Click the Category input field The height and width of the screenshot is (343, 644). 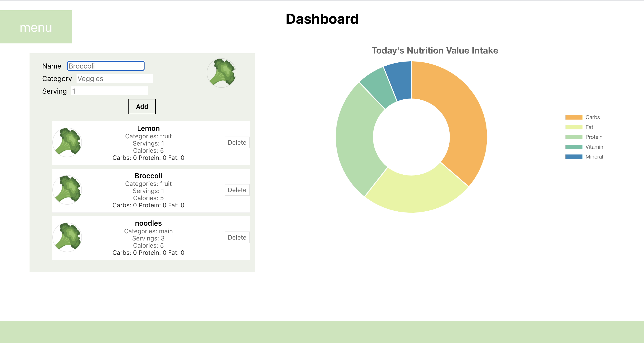click(x=115, y=79)
